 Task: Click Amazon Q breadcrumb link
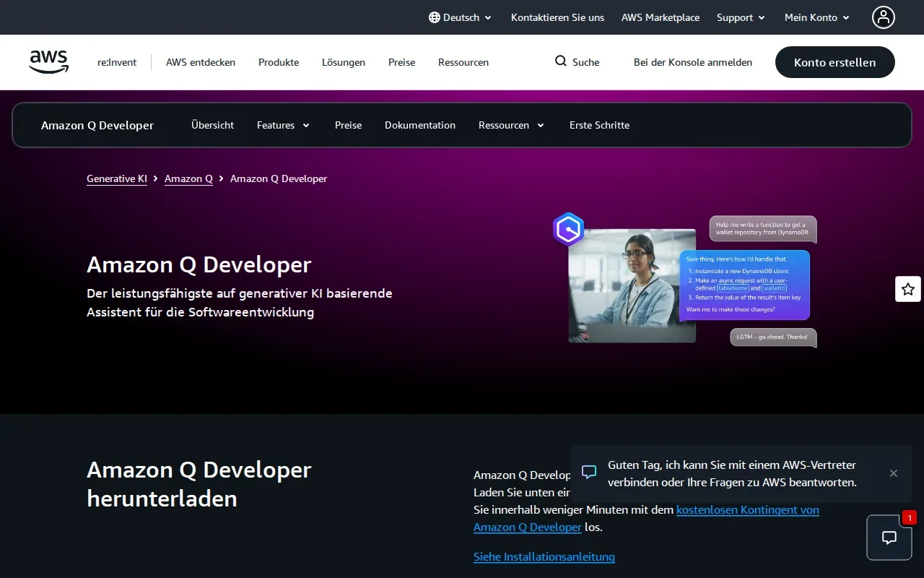tap(188, 178)
